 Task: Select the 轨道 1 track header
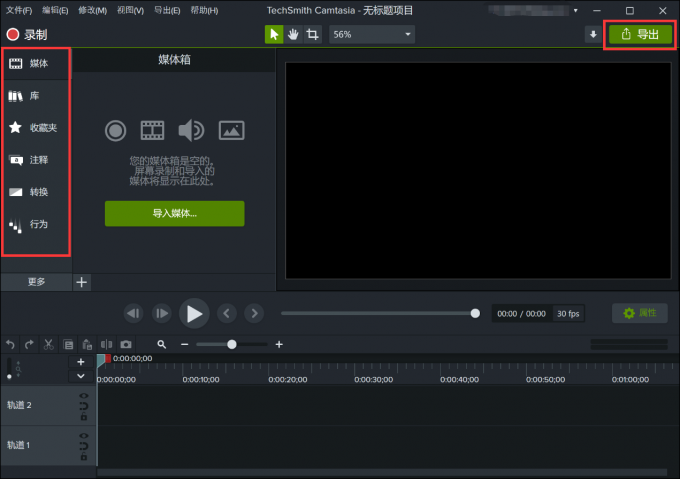tap(48, 446)
